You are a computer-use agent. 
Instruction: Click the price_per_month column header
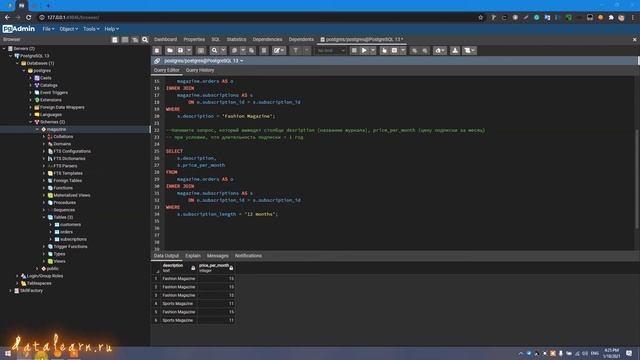pos(216,268)
